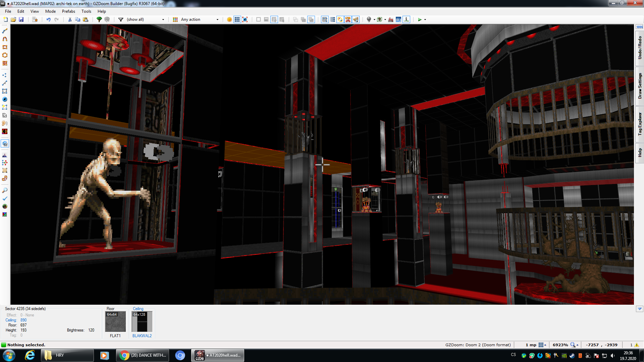
Task: Click the BLAKWAL2 ceiling texture thumbnail
Action: point(142,321)
